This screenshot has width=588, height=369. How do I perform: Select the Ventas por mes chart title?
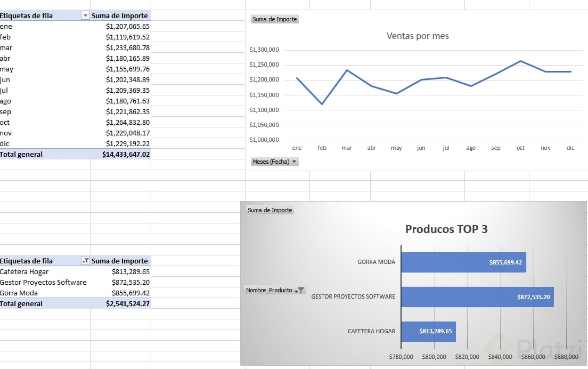[x=418, y=36]
